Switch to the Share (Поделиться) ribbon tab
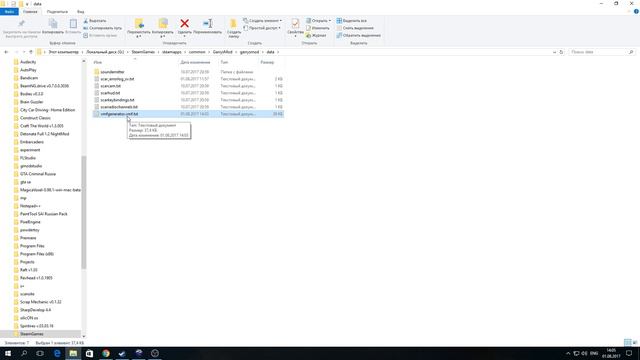 coord(57,11)
